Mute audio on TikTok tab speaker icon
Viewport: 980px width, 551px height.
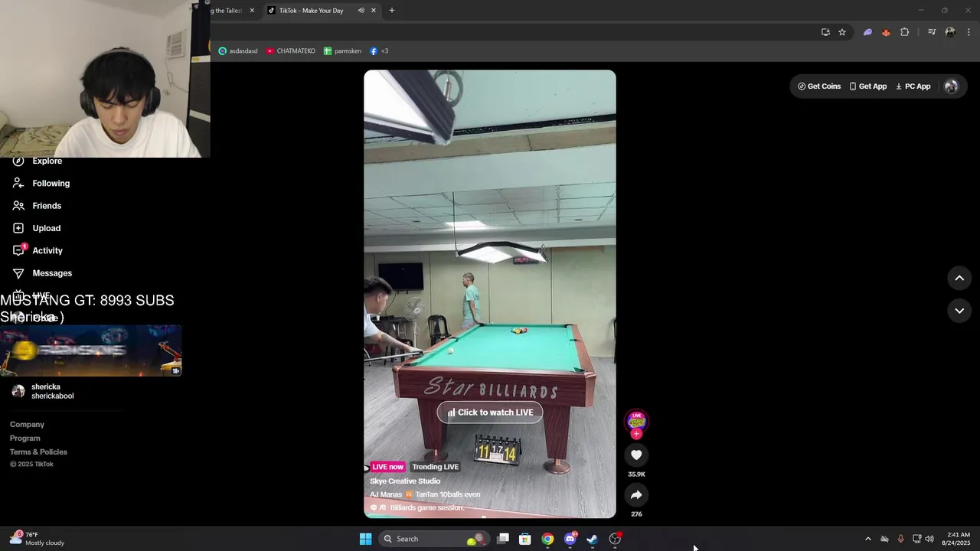pos(361,11)
